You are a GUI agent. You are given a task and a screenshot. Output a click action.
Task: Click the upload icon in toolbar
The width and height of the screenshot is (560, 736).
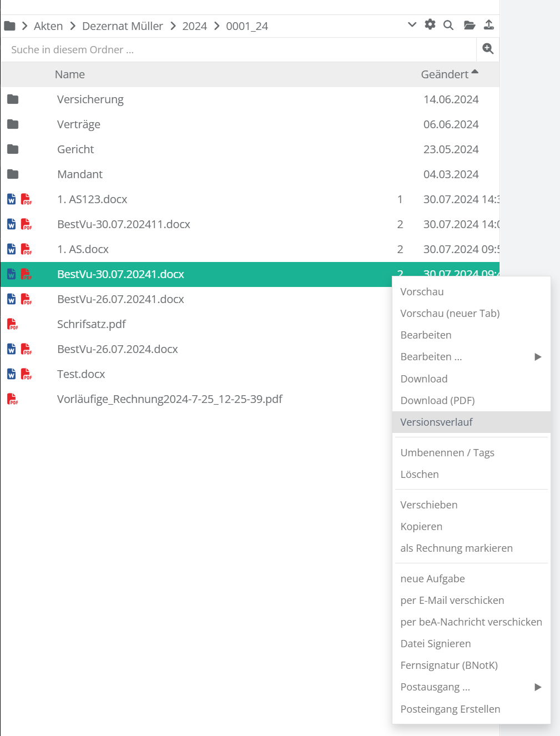pos(488,25)
